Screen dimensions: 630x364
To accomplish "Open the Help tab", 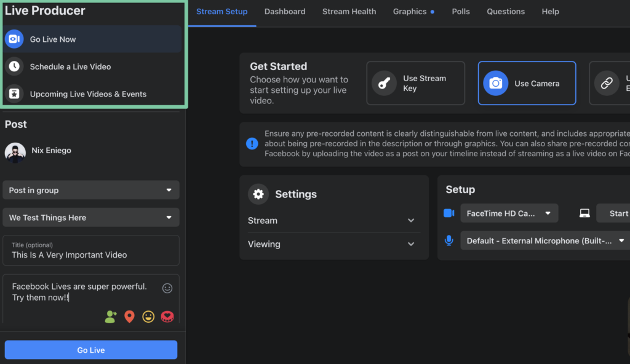I will 550,12.
